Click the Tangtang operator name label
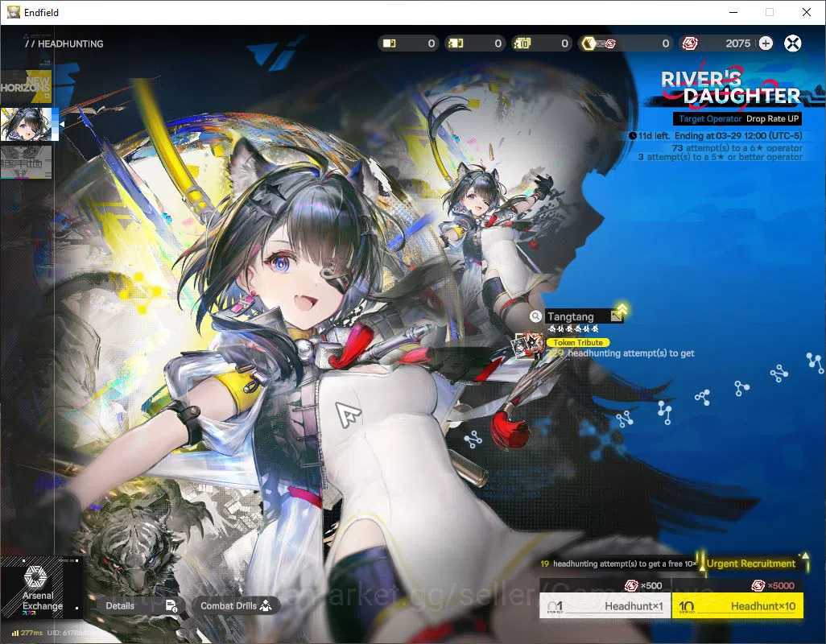This screenshot has width=826, height=644. (x=571, y=316)
